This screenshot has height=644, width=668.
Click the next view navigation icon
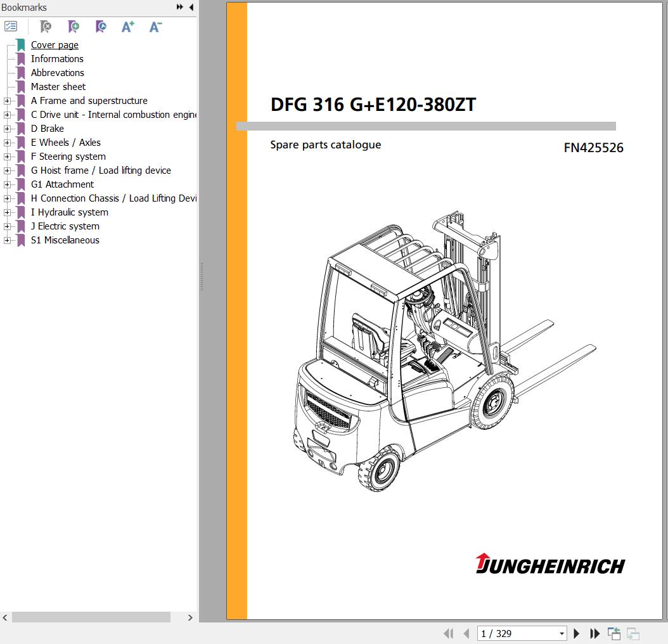(x=633, y=633)
